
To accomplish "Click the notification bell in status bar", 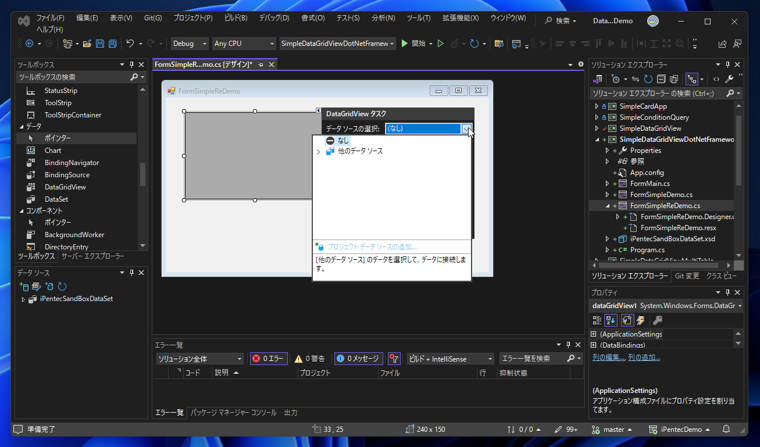I will pos(726,429).
